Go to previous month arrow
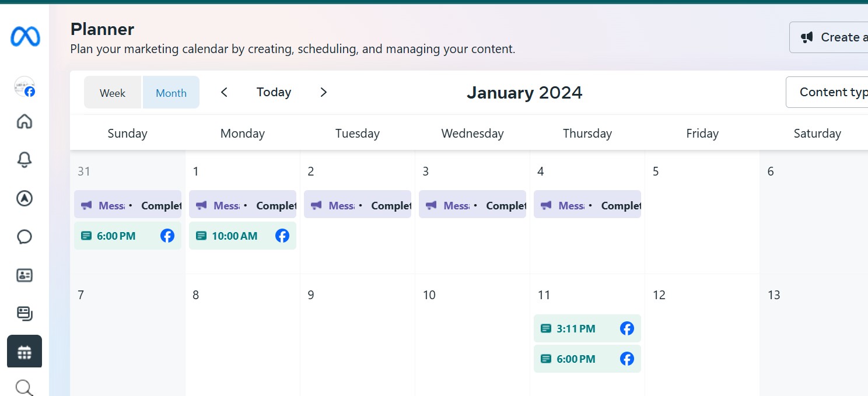Screen dimensions: 868x396 (x=224, y=92)
